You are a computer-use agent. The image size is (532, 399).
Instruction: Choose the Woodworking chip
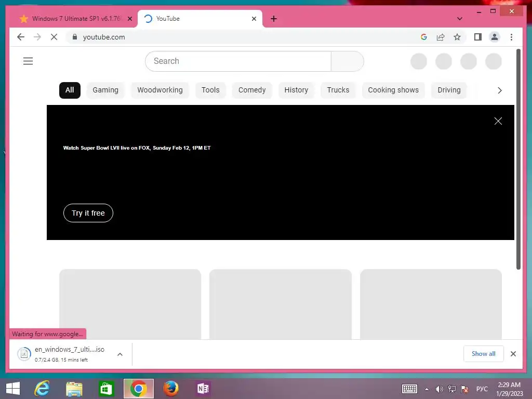160,90
